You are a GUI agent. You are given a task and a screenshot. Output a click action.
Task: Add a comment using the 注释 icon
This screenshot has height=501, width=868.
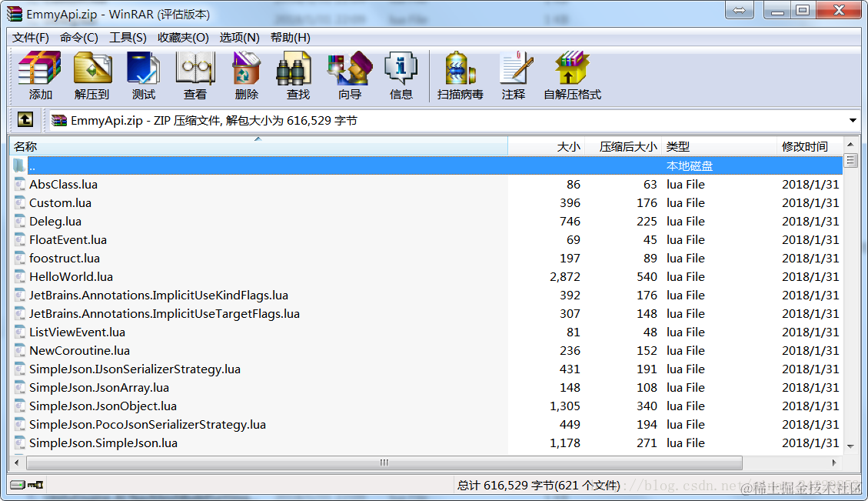pos(514,75)
